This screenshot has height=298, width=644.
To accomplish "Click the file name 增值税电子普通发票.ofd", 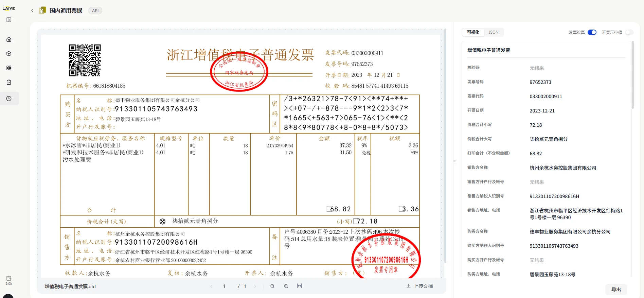I will click(x=70, y=286).
